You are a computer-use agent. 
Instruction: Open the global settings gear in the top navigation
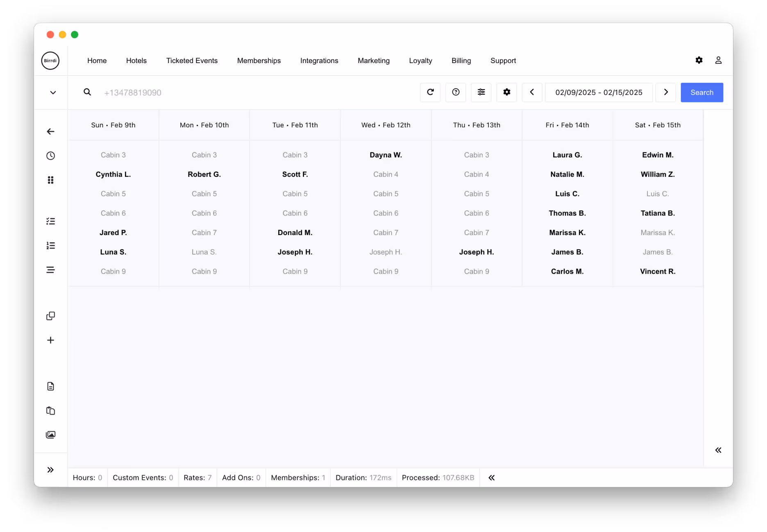(699, 60)
